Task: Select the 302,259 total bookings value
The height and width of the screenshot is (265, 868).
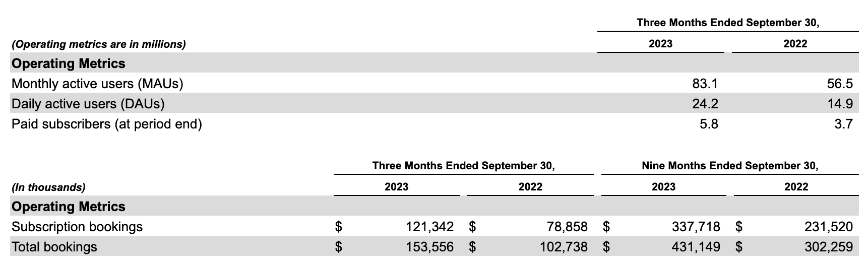Action: (x=828, y=247)
